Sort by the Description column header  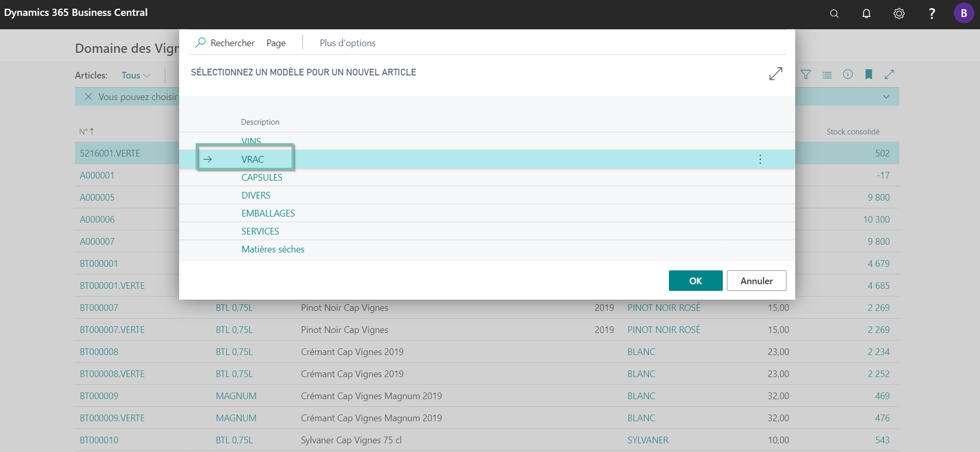click(x=260, y=122)
